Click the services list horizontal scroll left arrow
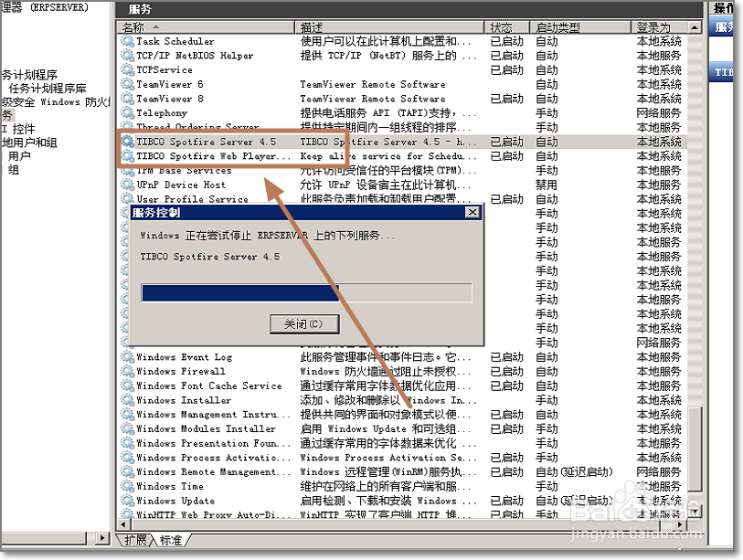Image resolution: width=743 pixels, height=560 pixels. point(123,525)
